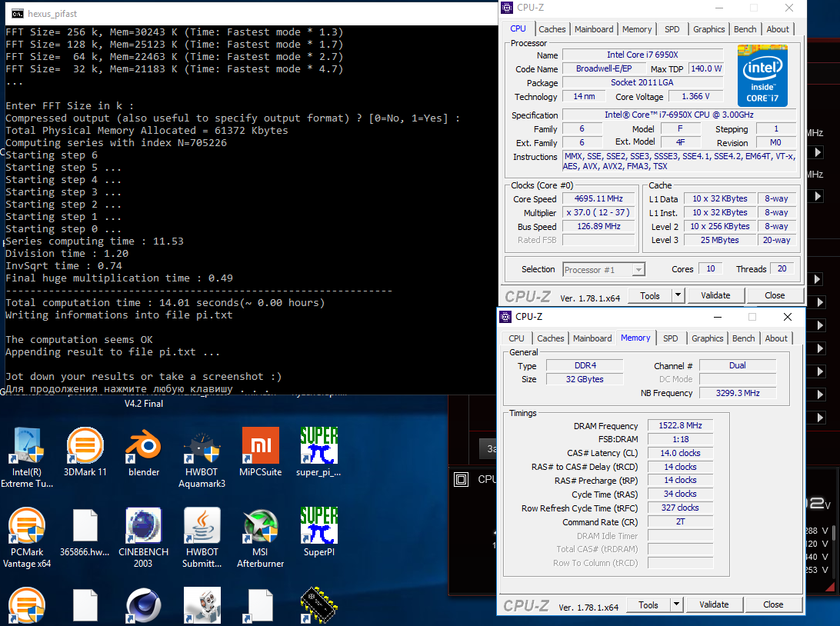Click the Threads value 20 in CPU-Z

point(782,269)
